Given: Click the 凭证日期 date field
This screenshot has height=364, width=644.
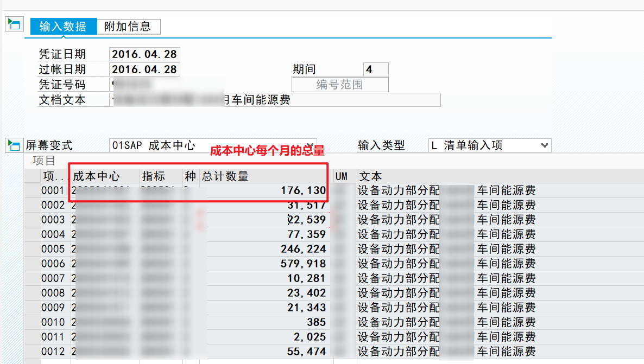Looking at the screenshot, I should pyautogui.click(x=144, y=54).
